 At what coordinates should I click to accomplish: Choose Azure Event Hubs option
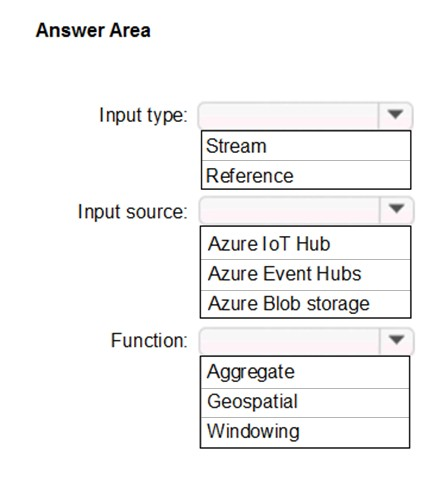(x=305, y=275)
